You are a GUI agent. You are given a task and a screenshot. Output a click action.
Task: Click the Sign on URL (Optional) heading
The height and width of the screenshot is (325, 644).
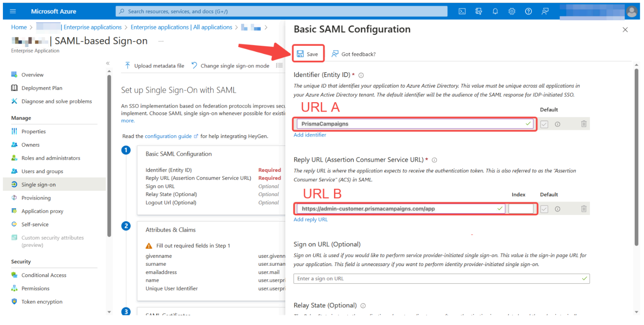[327, 244]
